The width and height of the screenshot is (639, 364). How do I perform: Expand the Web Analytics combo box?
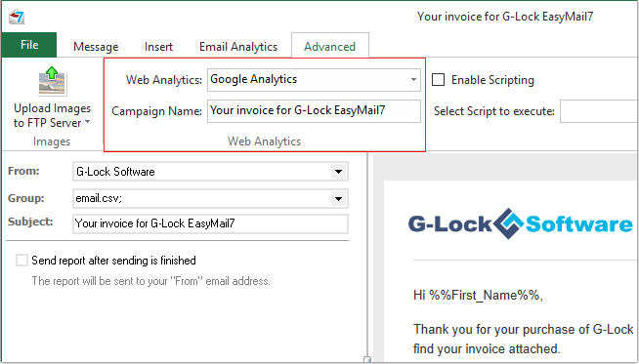[413, 79]
